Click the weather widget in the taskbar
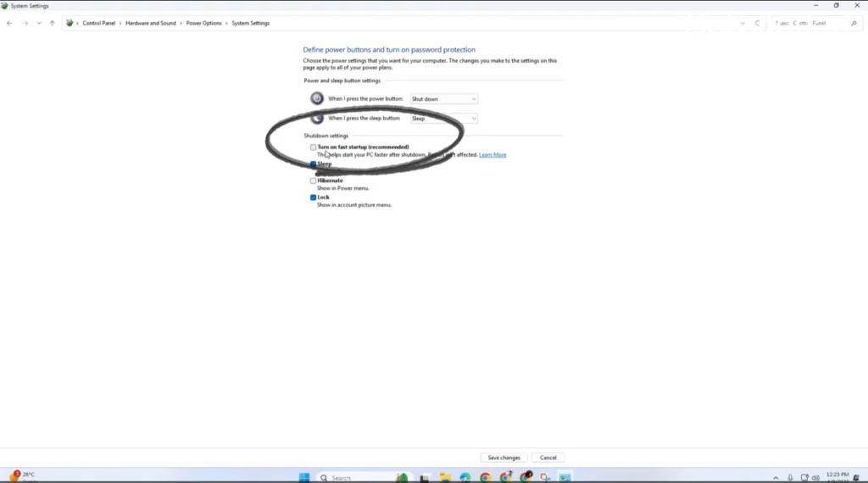Screen dimensions: 868x483 pos(23,475)
